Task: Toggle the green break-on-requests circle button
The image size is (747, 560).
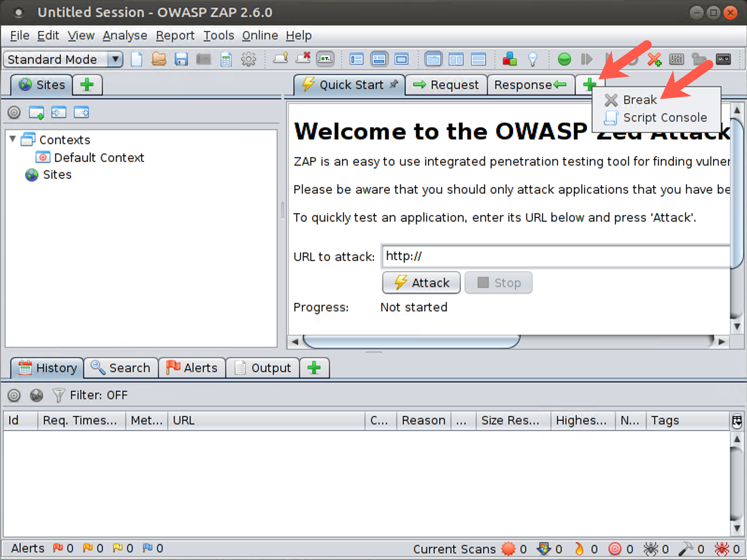Action: coord(564,59)
